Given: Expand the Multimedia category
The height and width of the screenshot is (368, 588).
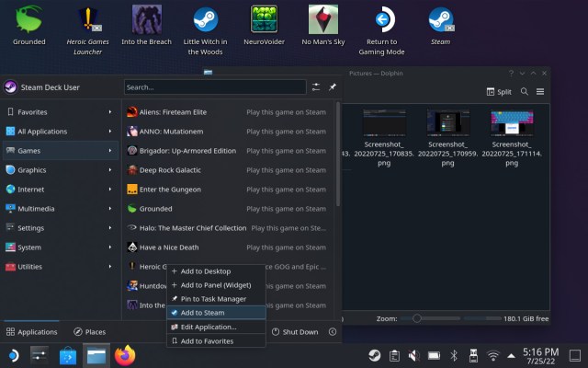Looking at the screenshot, I should pos(61,209).
